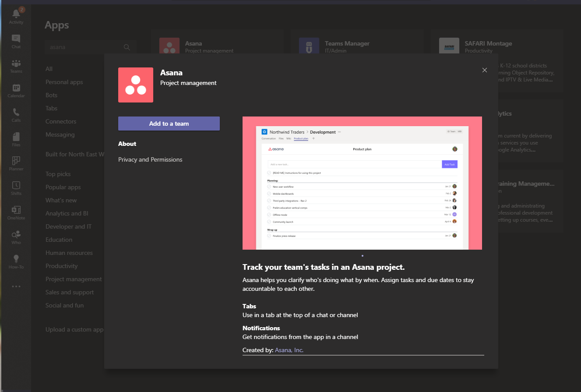The image size is (581, 392).
Task: Select the Who app icon
Action: click(x=16, y=236)
